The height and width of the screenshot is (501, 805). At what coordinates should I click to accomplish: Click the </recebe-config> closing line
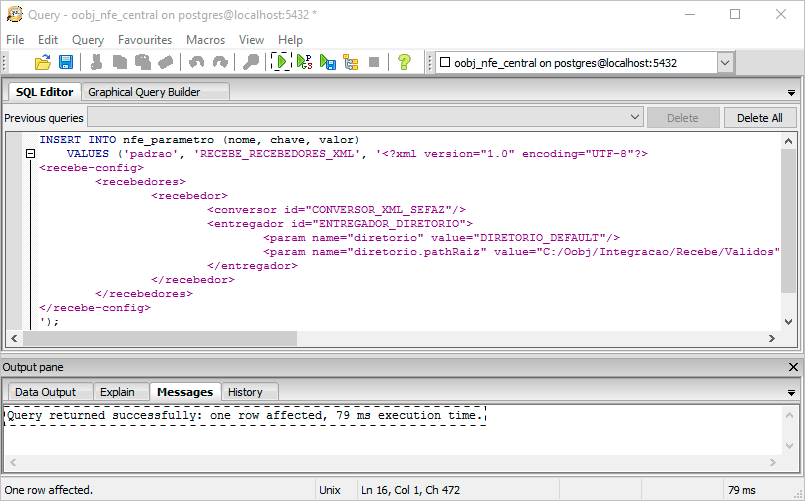tap(95, 307)
